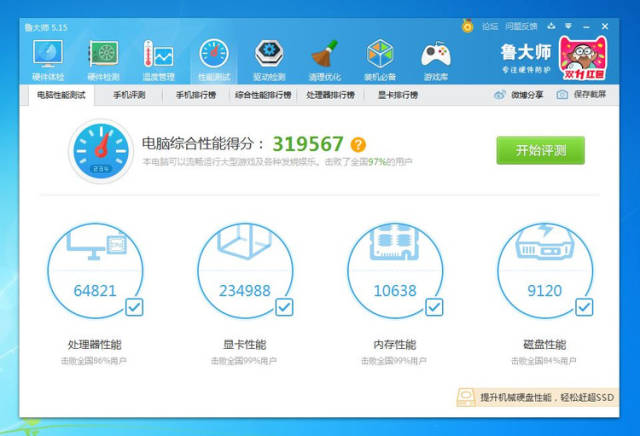Open the 游戏库 game controller icon

click(436, 60)
